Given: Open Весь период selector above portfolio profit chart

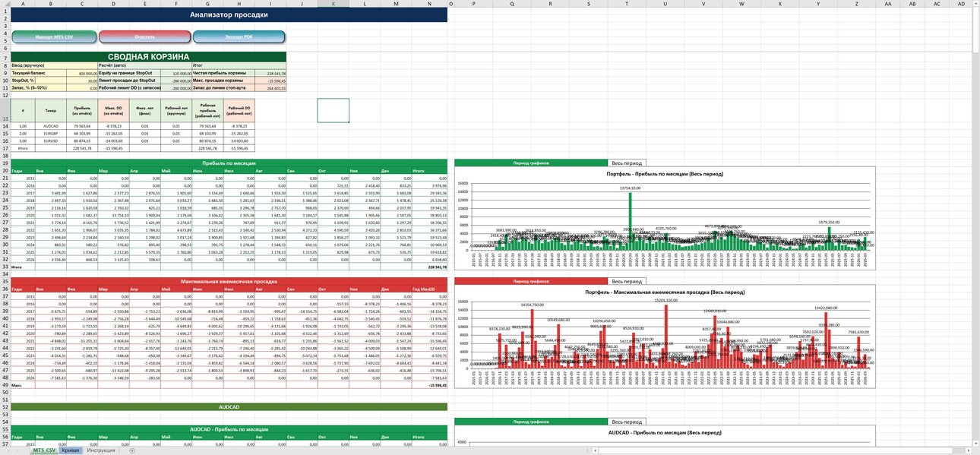Looking at the screenshot, I should (627, 163).
